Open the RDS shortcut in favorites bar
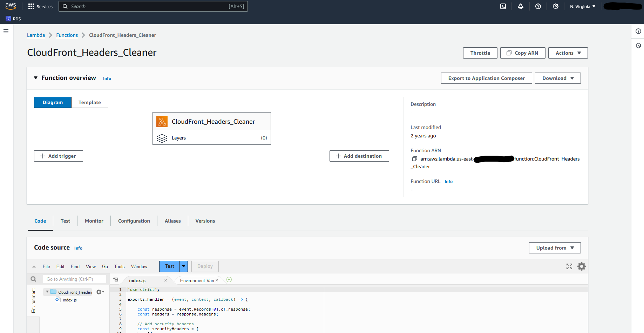 click(13, 19)
